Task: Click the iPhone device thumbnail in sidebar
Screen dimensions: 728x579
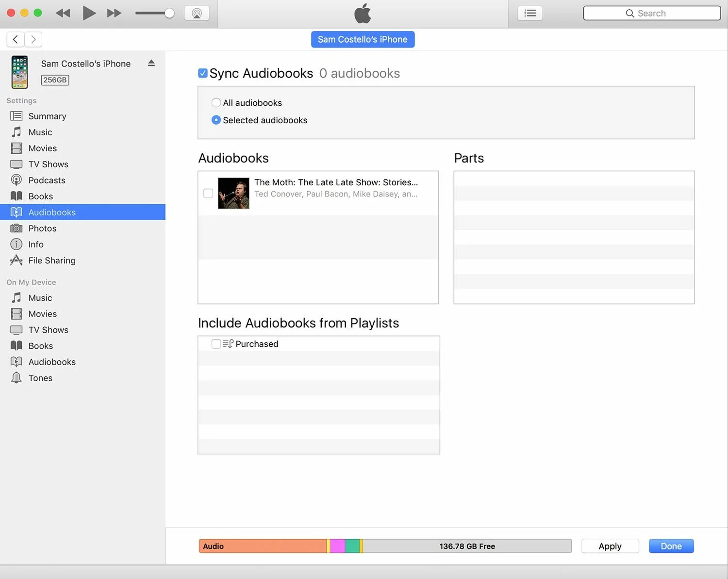Action: [x=20, y=72]
